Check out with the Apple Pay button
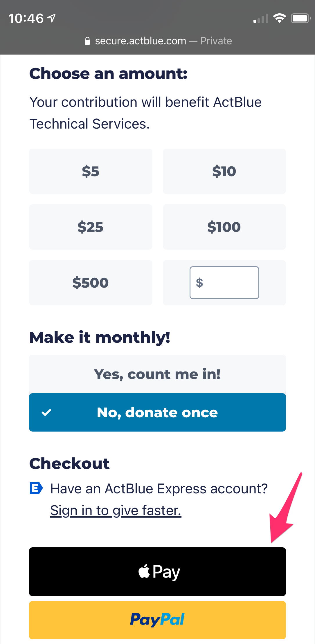 [x=157, y=572]
